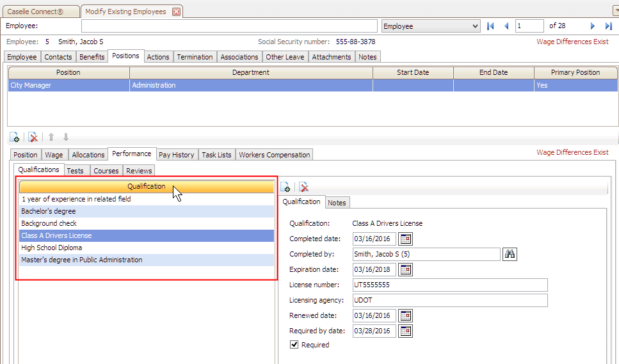
Task: Switch to the Pay History tab
Action: click(176, 155)
